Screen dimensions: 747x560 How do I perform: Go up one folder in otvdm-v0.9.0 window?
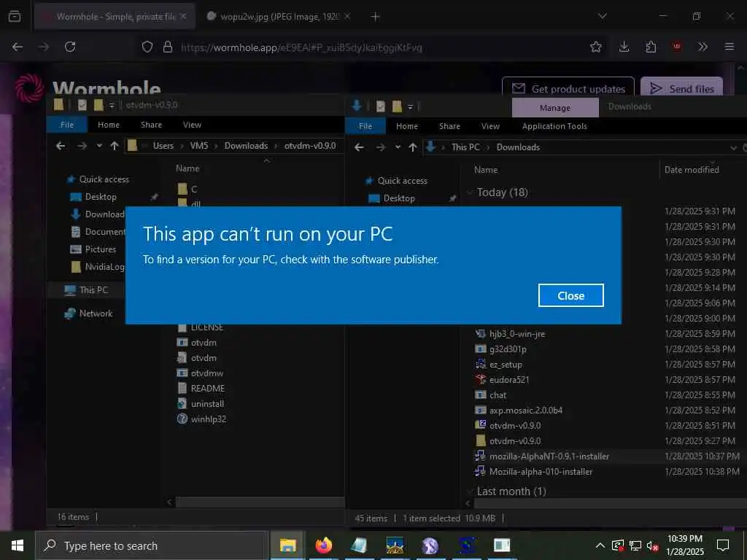pos(115,146)
